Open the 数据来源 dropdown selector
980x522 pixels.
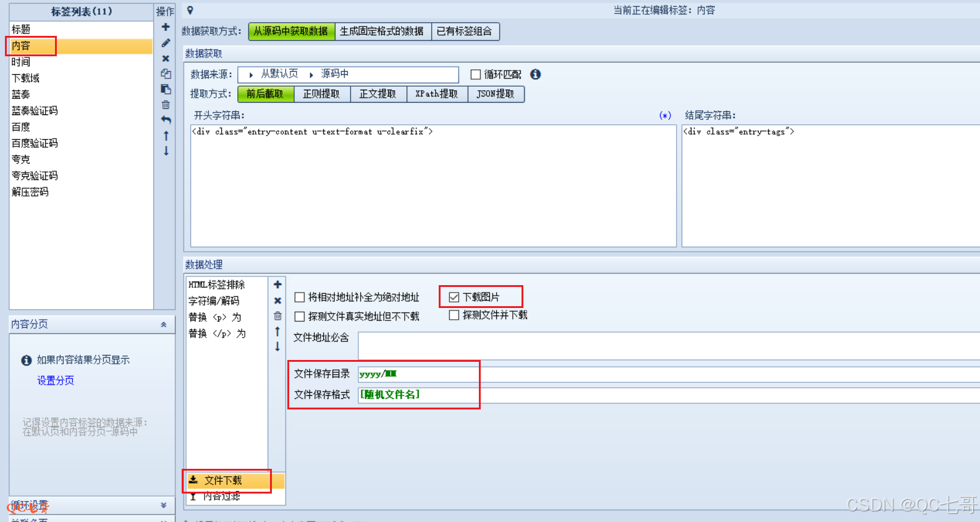[x=348, y=74]
